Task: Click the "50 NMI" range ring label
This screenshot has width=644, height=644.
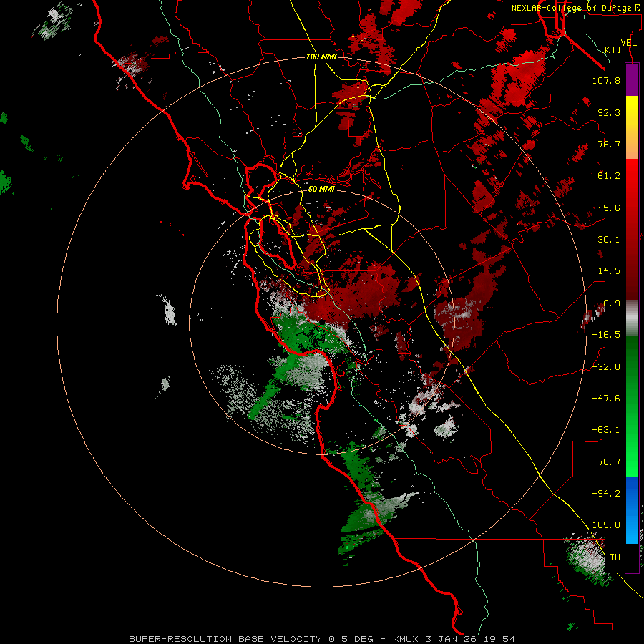Action: coord(321,189)
